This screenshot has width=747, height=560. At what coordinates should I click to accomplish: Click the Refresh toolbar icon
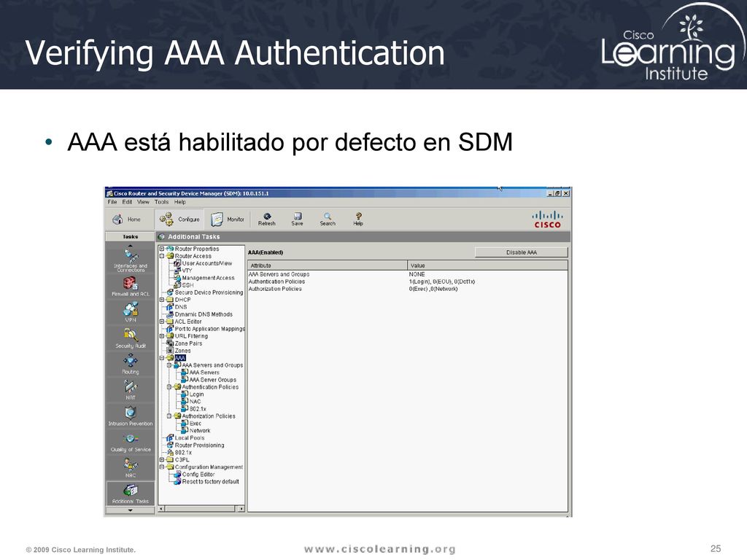click(x=267, y=219)
